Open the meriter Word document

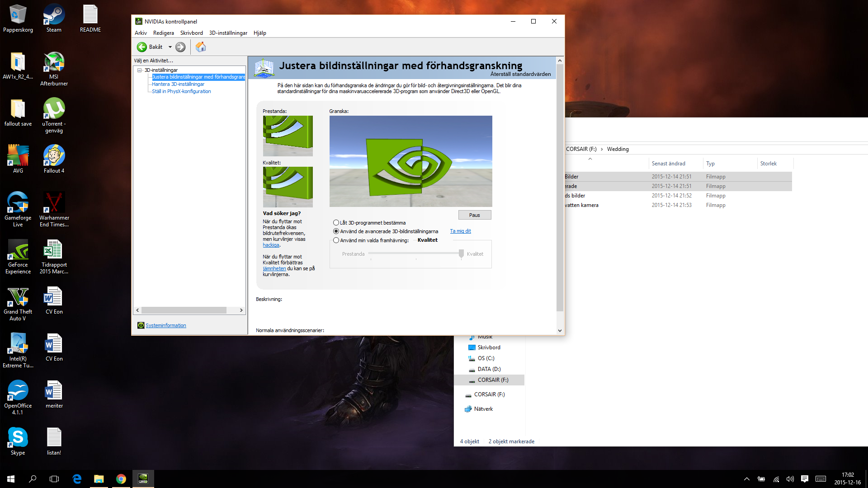pos(54,394)
